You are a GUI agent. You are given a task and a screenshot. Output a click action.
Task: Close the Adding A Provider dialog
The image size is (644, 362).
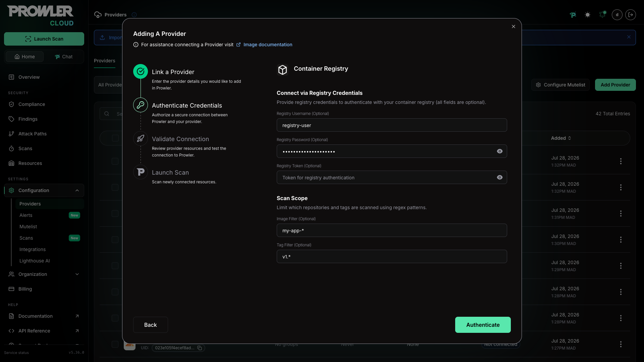coord(514,26)
